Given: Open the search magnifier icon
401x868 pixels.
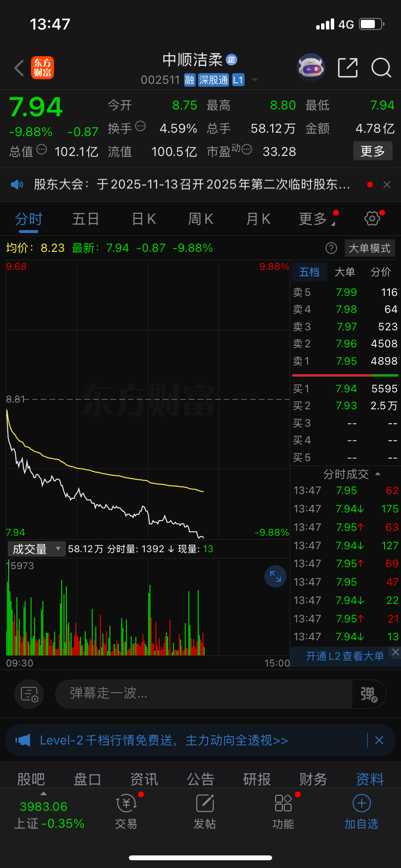Looking at the screenshot, I should pos(381,68).
